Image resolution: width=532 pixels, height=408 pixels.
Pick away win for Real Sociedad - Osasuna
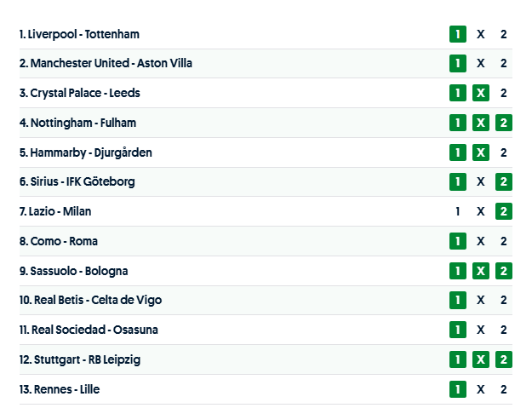tap(504, 330)
